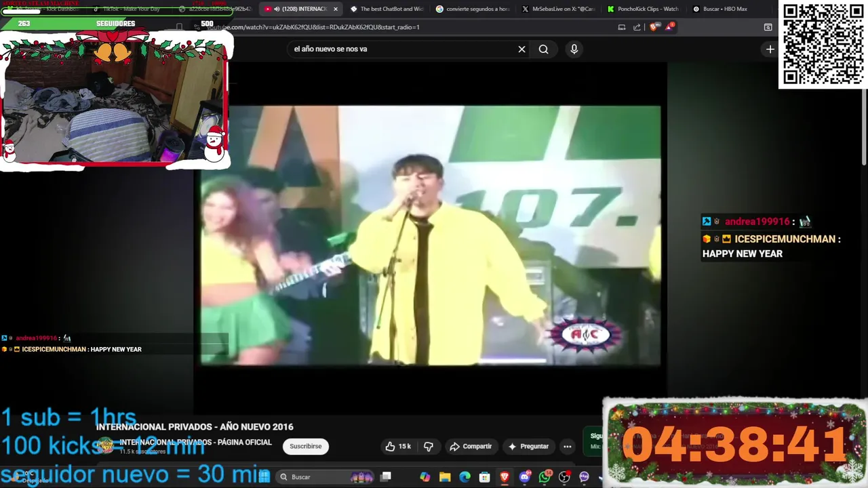Click andrea199916 username in right chat overlay
The width and height of the screenshot is (868, 488).
coord(757,222)
